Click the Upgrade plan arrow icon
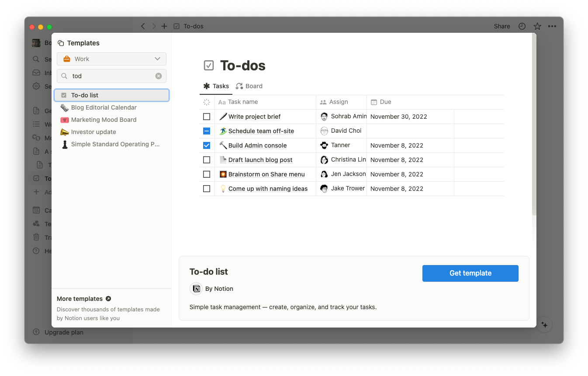Screen dimensions: 588x376 [x=36, y=332]
